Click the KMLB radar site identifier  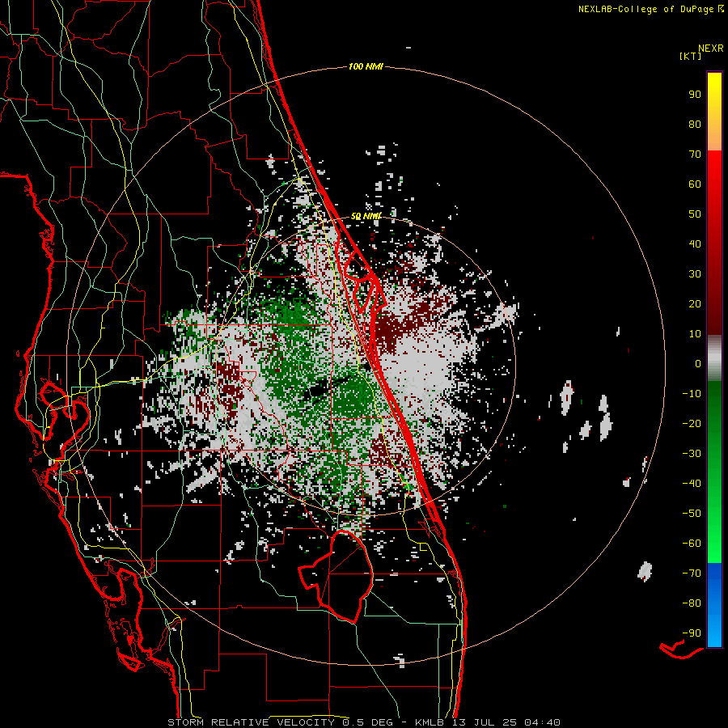point(430,722)
